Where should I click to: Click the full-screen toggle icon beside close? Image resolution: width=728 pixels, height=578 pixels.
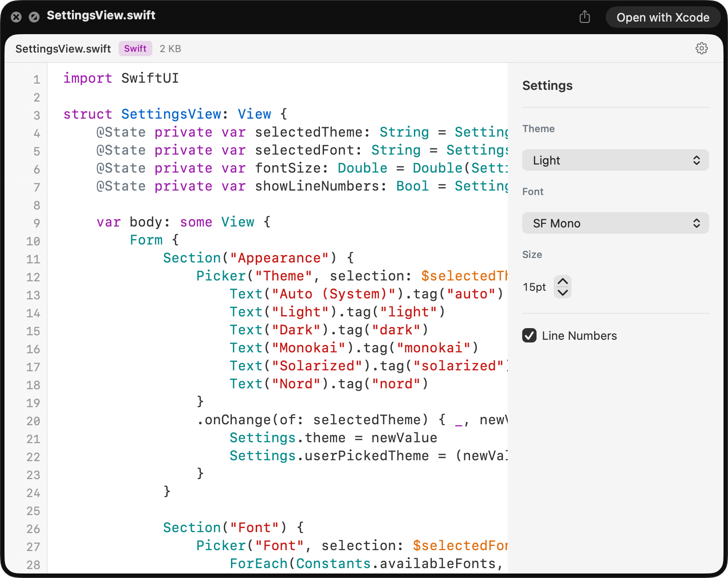(34, 17)
